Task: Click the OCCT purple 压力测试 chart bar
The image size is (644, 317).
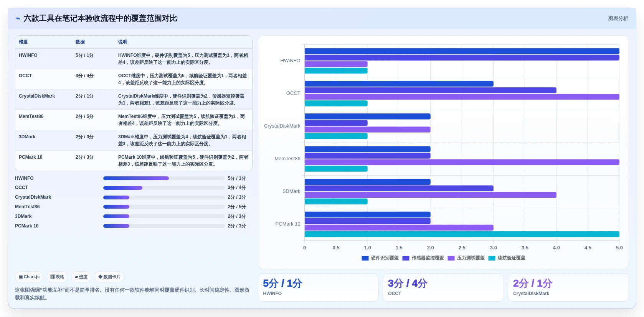Action: 462,97
